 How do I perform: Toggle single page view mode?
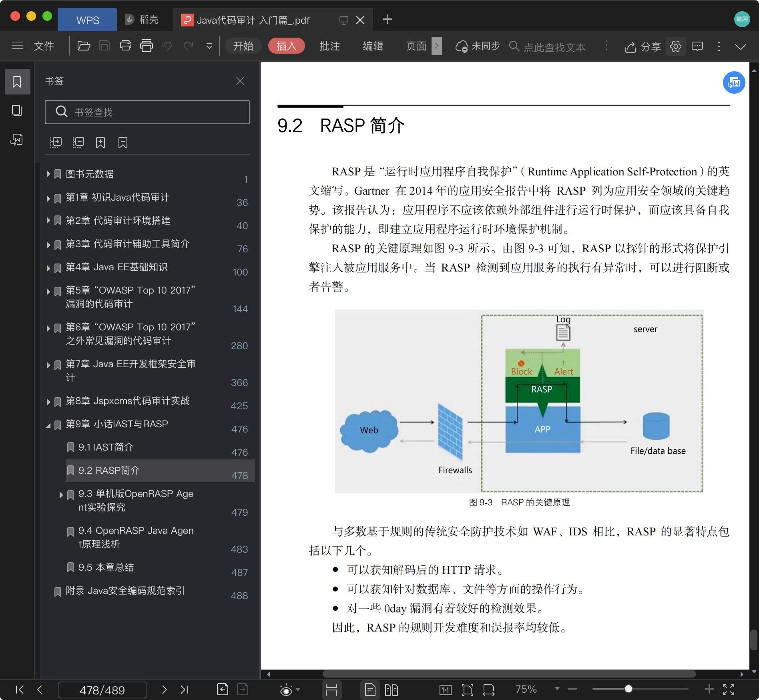click(x=370, y=689)
